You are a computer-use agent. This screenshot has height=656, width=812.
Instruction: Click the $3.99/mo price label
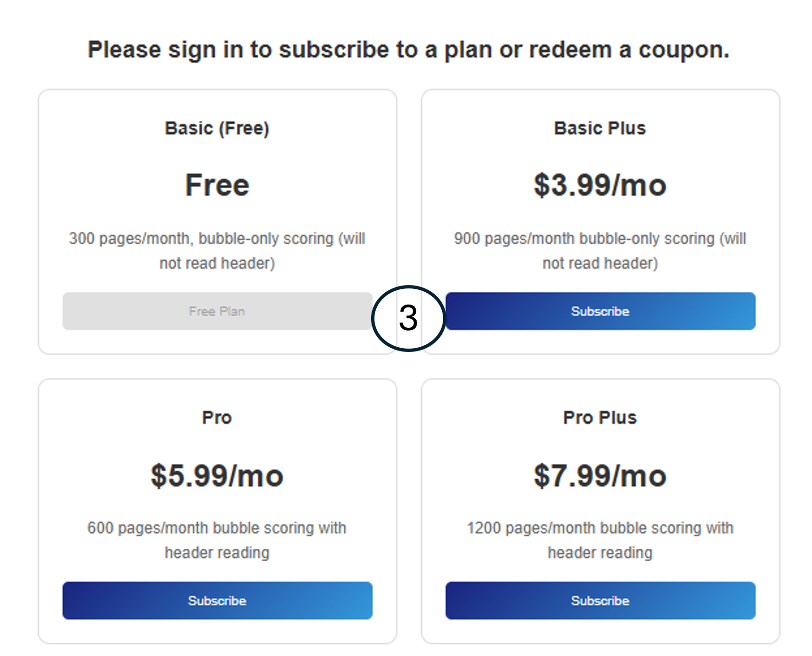[x=600, y=185]
